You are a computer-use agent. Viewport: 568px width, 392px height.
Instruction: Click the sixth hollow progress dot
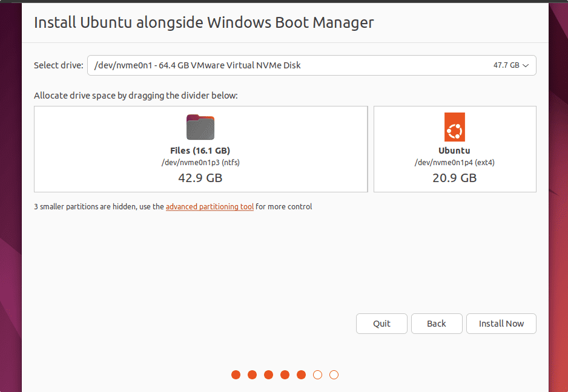click(x=317, y=375)
